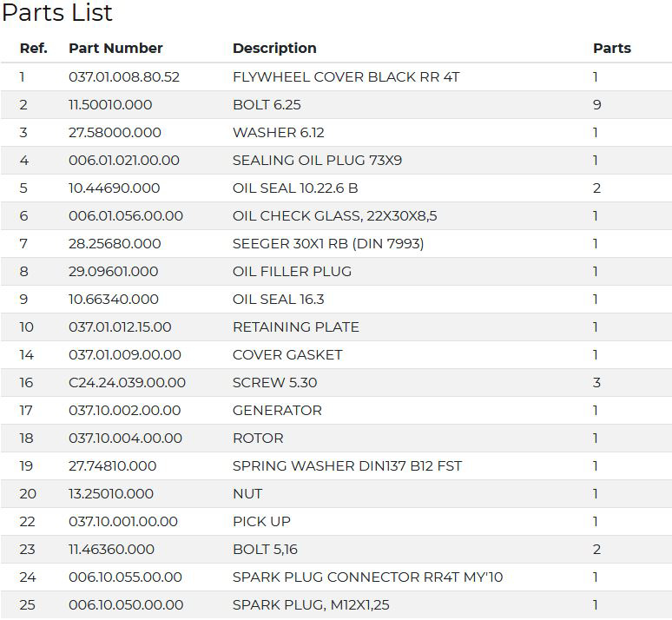
Task: Click quantity 9 in BOLT 6.25 row
Action: coord(597,104)
